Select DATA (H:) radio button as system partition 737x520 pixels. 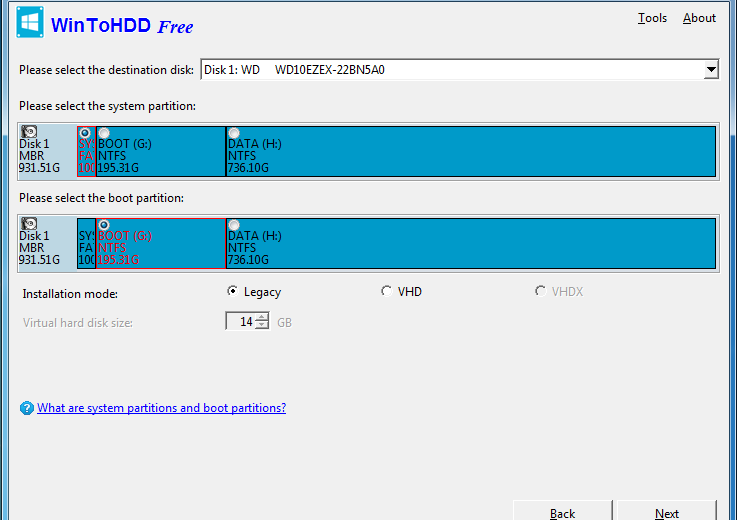234,133
